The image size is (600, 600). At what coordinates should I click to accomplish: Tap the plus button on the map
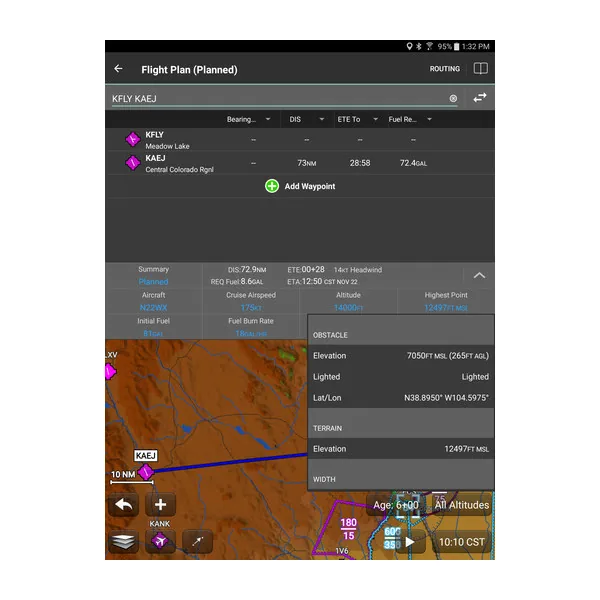coord(160,505)
